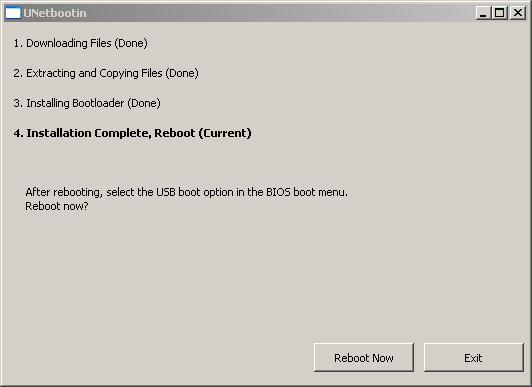This screenshot has width=532, height=387.
Task: Select the Extracting and Copying Files step
Action: pyautogui.click(x=106, y=73)
